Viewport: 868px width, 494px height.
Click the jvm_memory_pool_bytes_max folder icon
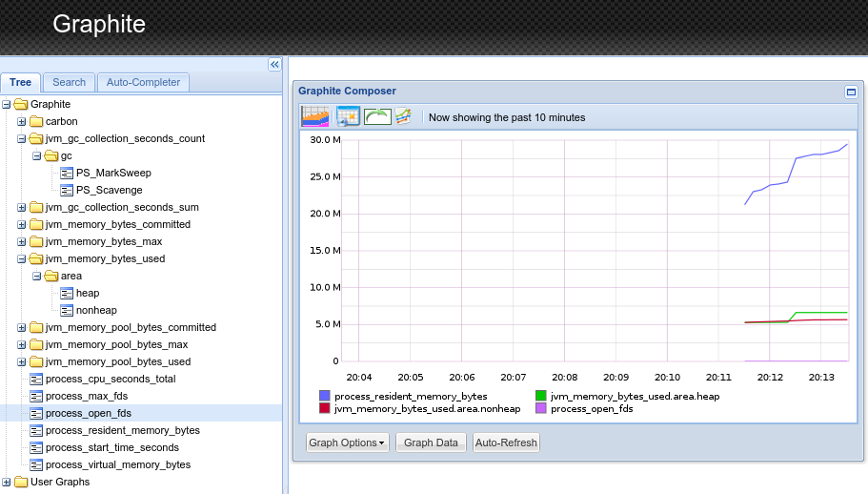tap(36, 344)
